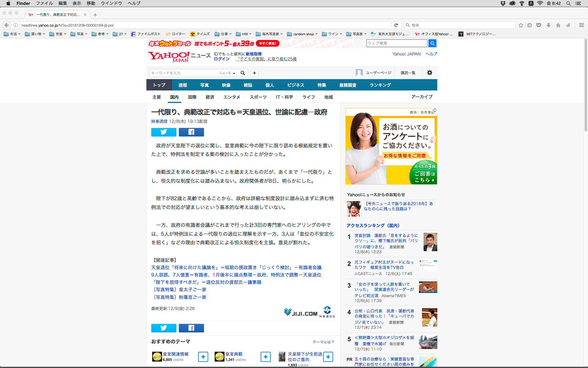Select the ランキング navigation tab
The image size is (588, 368).
[x=380, y=85]
